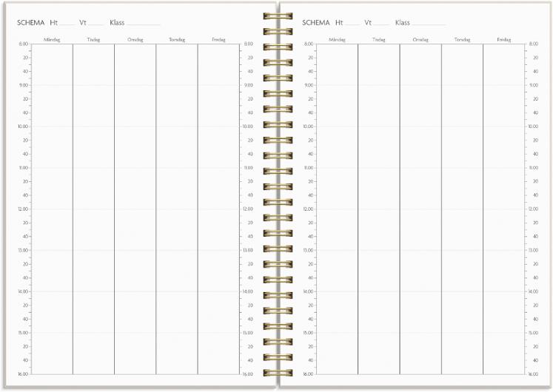This screenshot has height=392, width=553.
Task: Click the Klass blank line on right page
Action: click(x=429, y=24)
